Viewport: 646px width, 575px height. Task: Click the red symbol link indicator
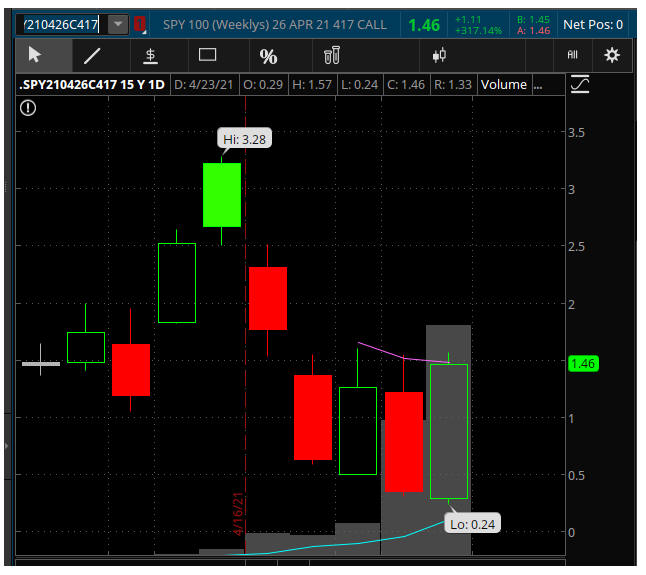[140, 24]
